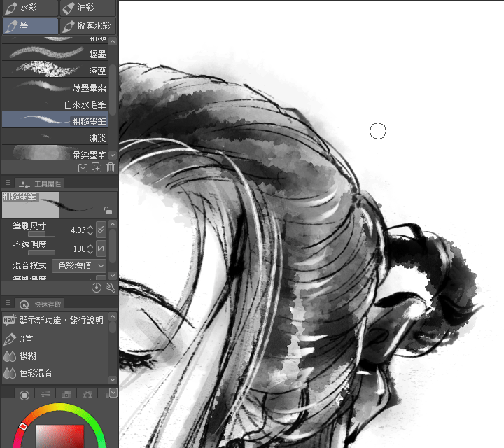Switch to the 工具屬性 tab
The width and height of the screenshot is (504, 448).
[39, 183]
